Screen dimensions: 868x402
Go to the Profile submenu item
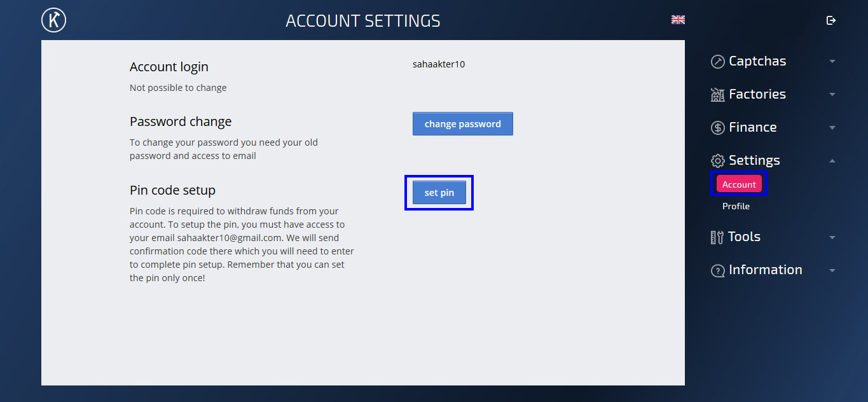click(736, 206)
